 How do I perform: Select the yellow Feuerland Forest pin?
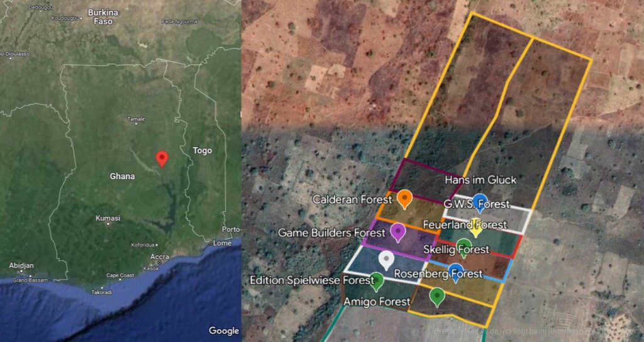coord(475,226)
